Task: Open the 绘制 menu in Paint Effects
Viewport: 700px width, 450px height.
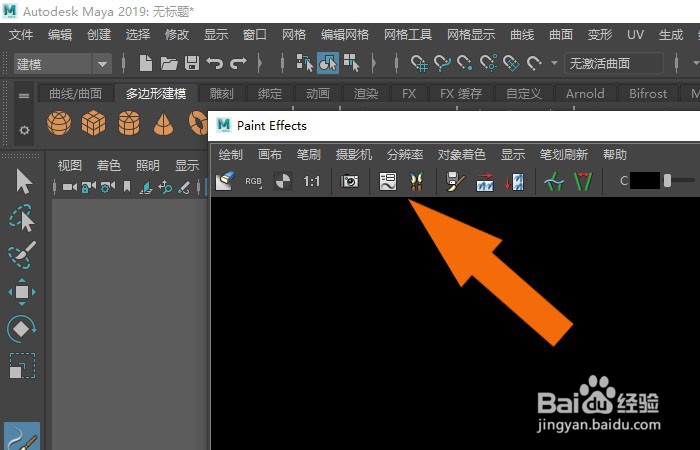Action: click(x=230, y=154)
